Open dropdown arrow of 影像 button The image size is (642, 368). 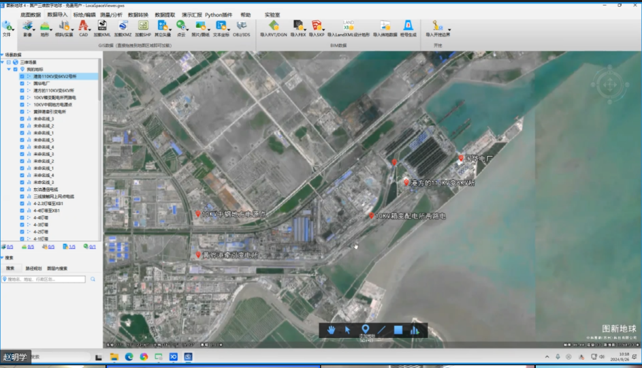point(34,29)
